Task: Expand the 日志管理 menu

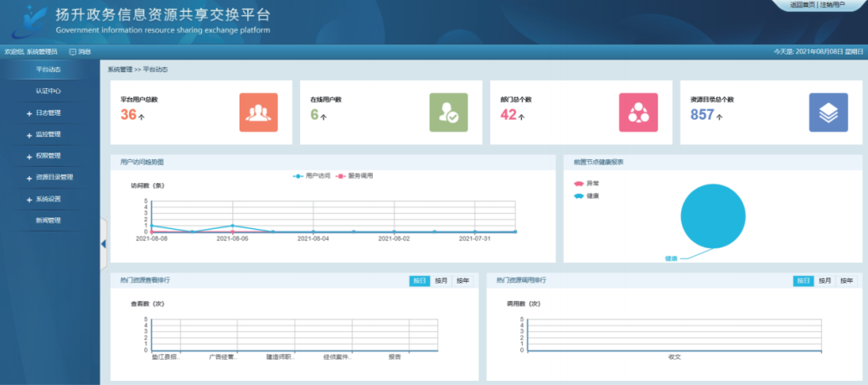Action: coord(48,113)
